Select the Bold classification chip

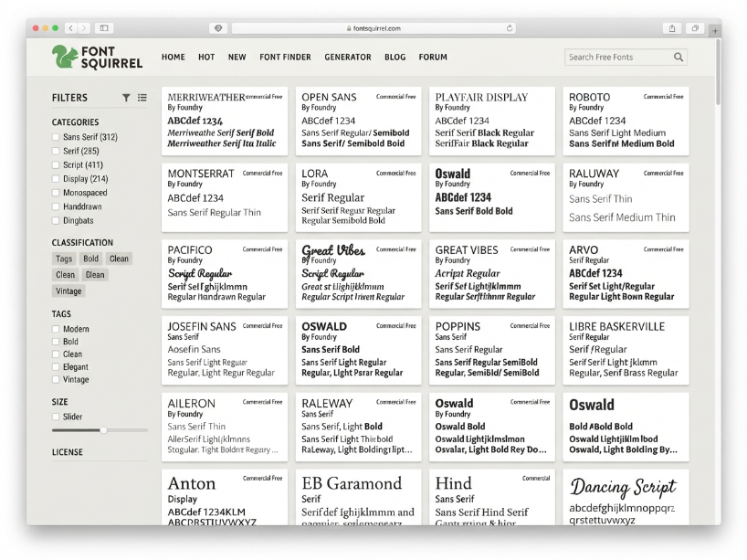[x=90, y=259]
